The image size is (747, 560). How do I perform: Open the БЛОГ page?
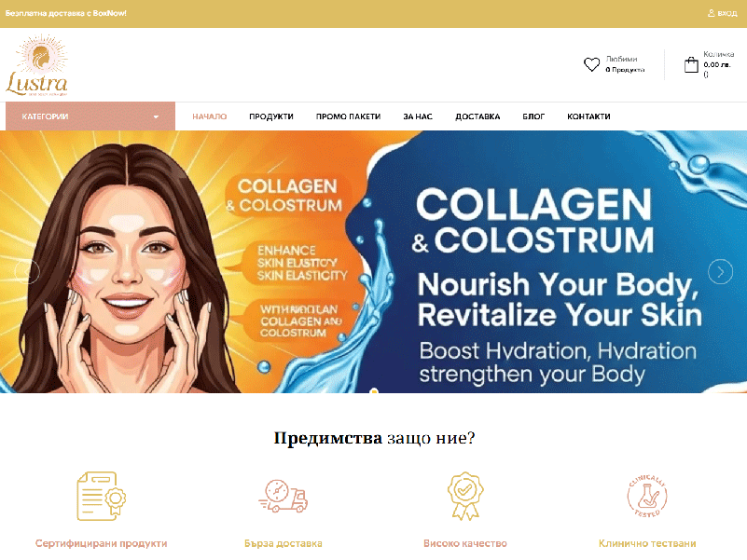[533, 116]
